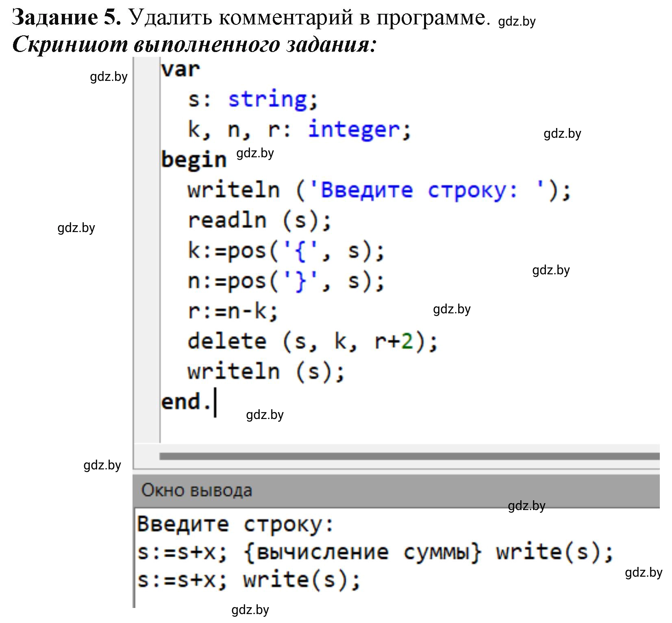Click the 'k, n, r: integer;' declaration line
The width and height of the screenshot is (672, 623).
pos(300,130)
